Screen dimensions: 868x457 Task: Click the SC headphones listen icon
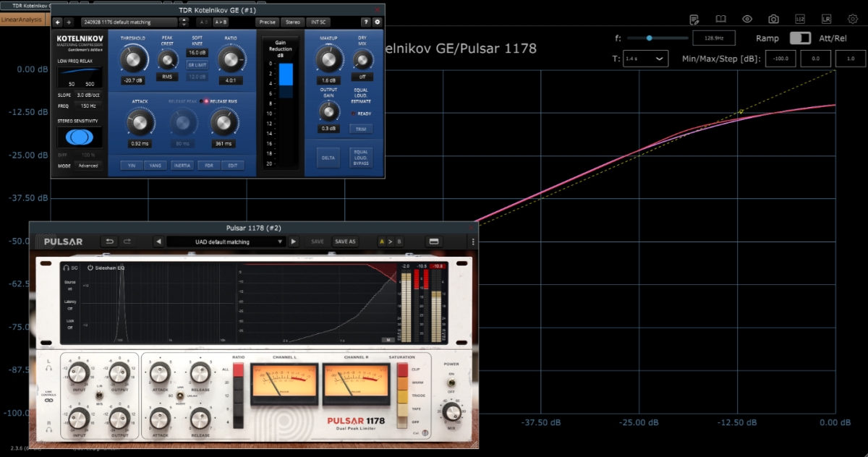[67, 268]
